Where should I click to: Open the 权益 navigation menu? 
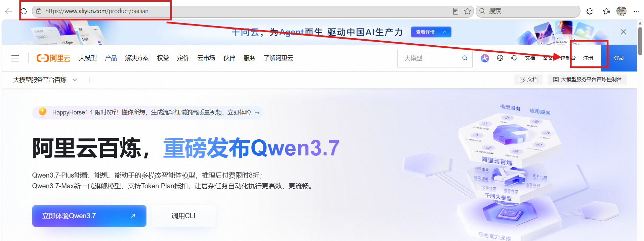(x=163, y=58)
